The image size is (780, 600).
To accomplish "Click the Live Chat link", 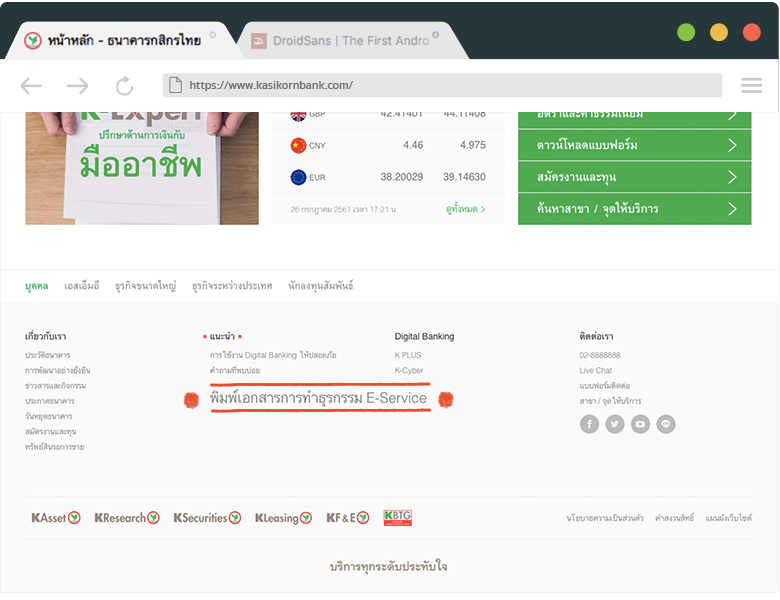I will (595, 370).
